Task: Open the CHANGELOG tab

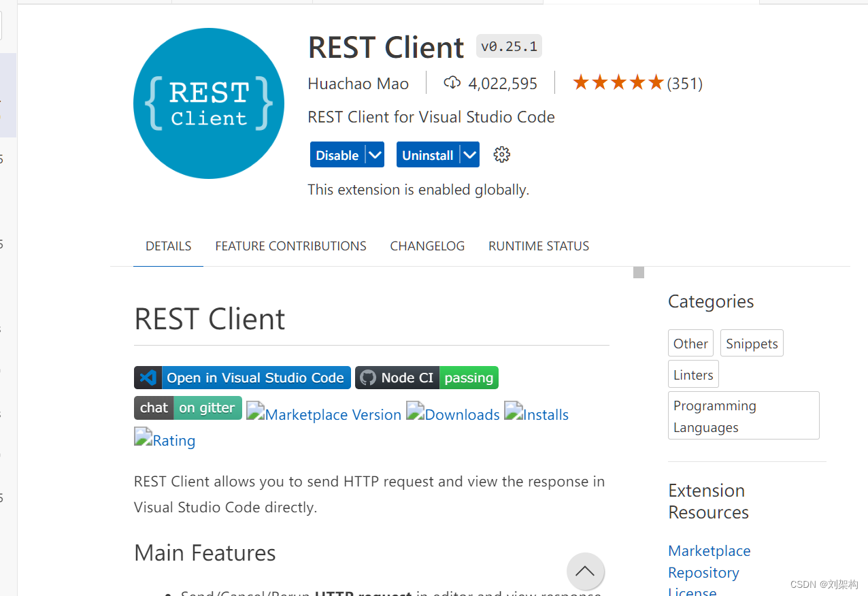Action: [x=427, y=246]
